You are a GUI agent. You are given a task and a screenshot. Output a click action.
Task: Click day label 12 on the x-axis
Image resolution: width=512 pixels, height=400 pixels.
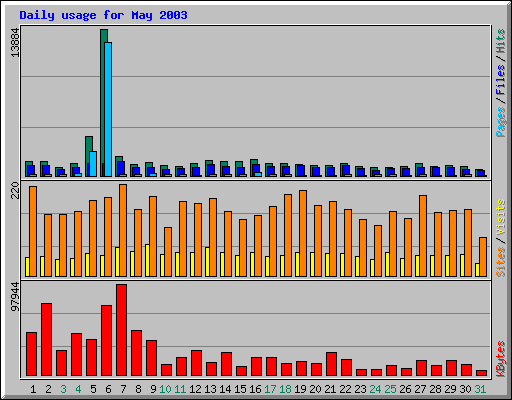tap(195, 389)
